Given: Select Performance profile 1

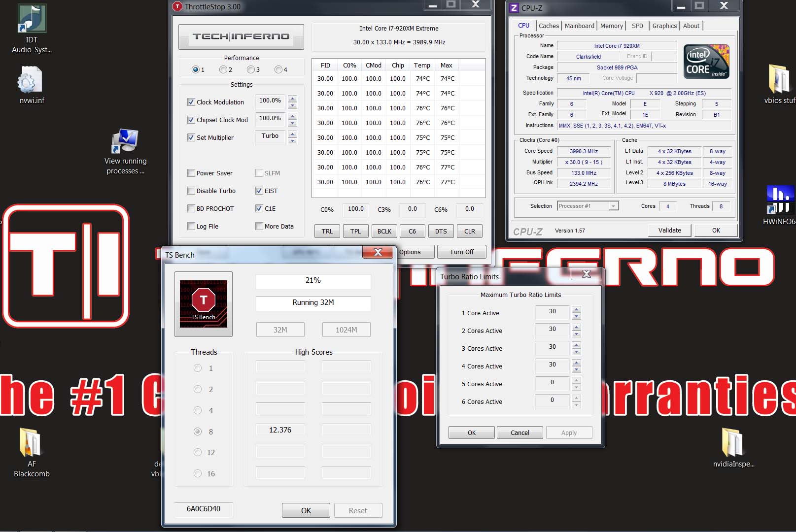Looking at the screenshot, I should click(196, 70).
